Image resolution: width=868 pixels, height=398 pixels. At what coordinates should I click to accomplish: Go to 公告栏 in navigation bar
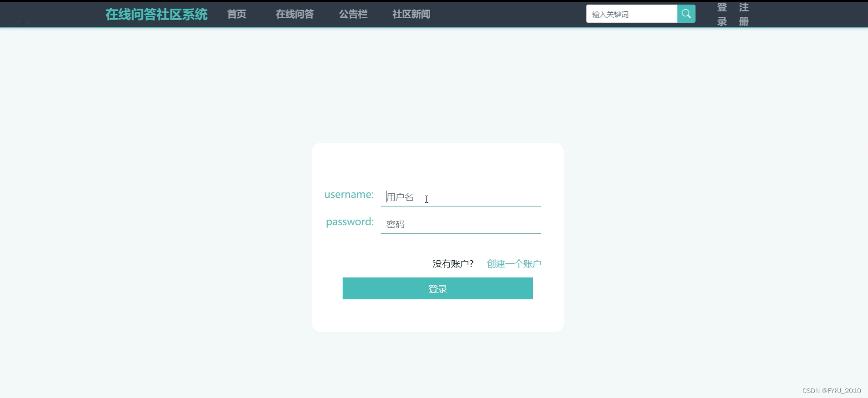click(353, 14)
